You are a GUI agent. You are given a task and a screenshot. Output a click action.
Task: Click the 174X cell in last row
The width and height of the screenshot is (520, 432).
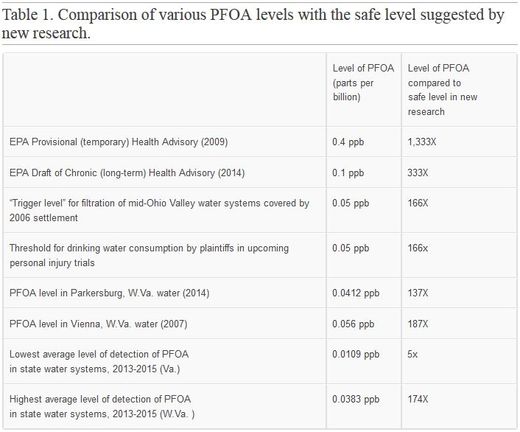point(417,399)
